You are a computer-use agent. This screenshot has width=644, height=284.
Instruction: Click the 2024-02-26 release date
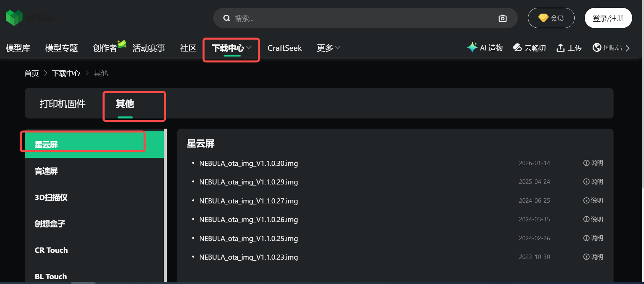pyautogui.click(x=534, y=238)
